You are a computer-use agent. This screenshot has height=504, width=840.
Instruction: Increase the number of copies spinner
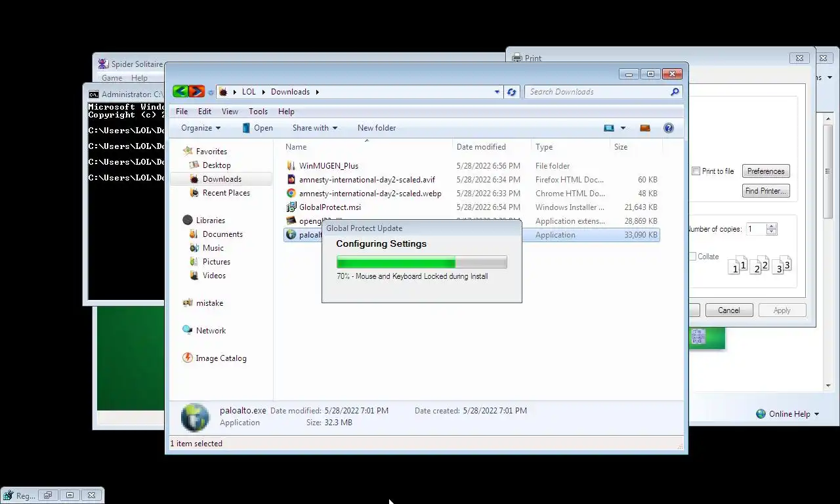coord(772,226)
